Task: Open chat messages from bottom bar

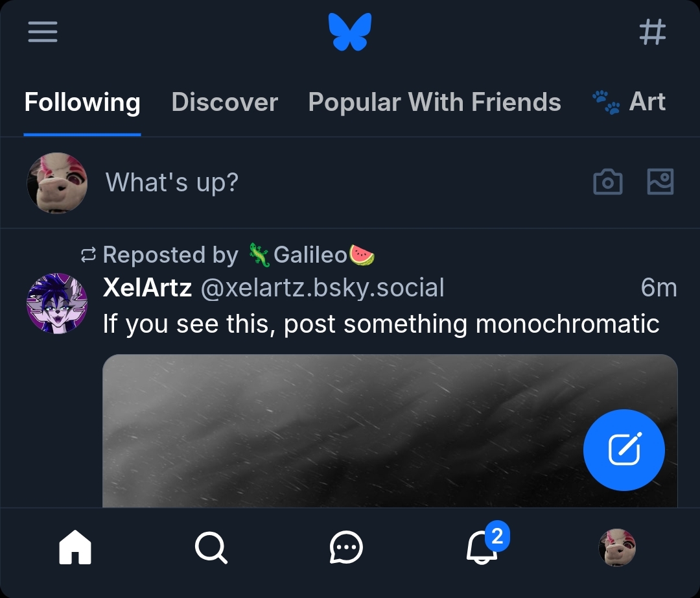Action: click(x=346, y=548)
